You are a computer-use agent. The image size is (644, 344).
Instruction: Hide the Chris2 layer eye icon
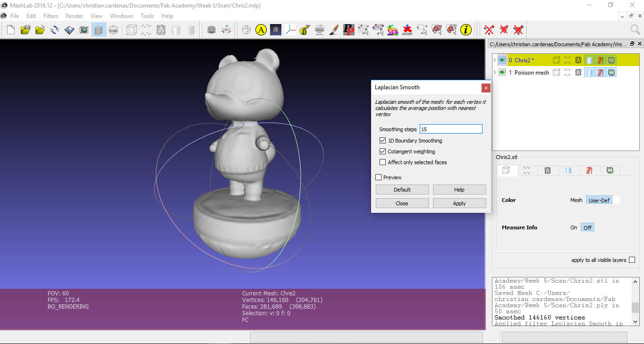pyautogui.click(x=502, y=60)
